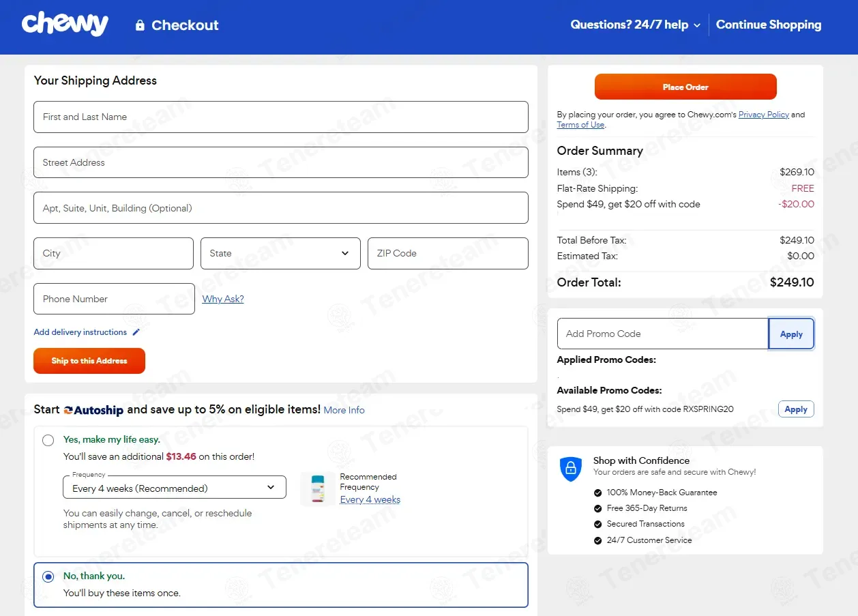
Task: Click Continue Shopping in the header
Action: click(769, 25)
